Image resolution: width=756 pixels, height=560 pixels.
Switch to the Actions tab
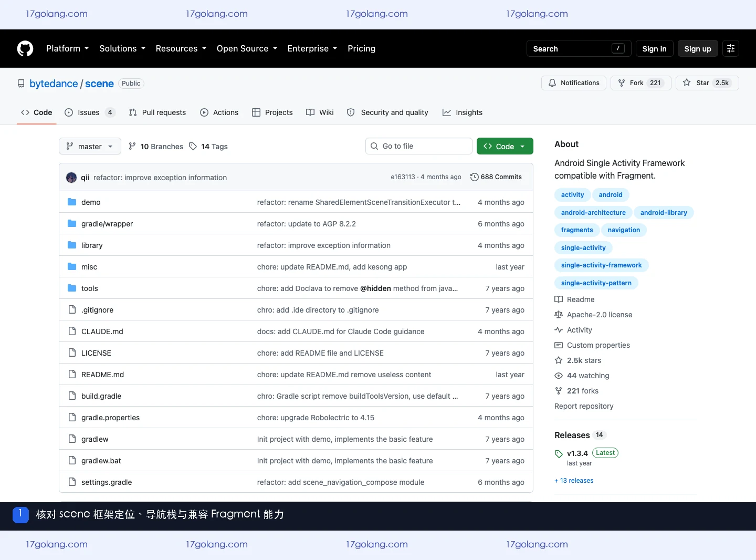pos(219,112)
